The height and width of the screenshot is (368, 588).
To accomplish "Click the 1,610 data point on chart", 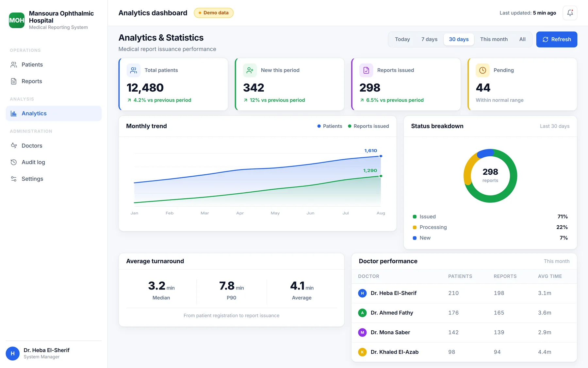I will pos(381,156).
